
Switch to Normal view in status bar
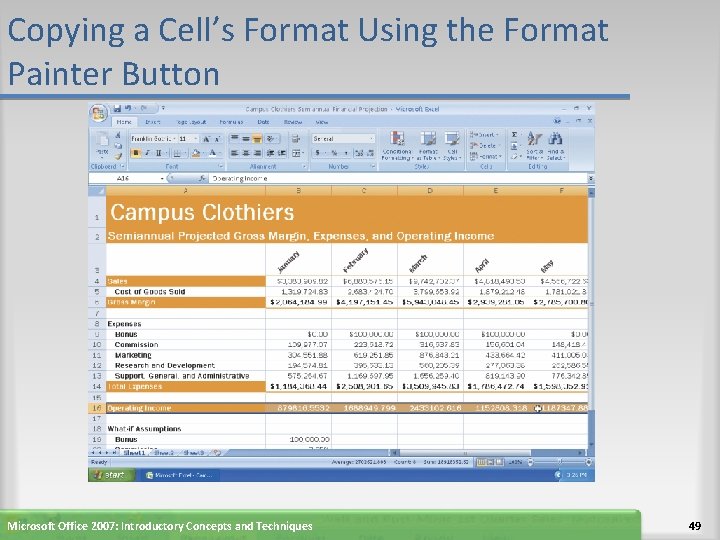[x=481, y=462]
